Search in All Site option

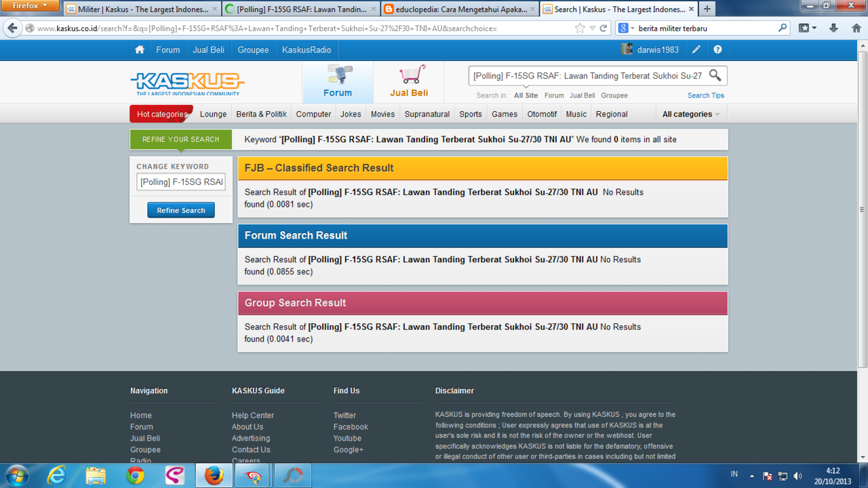526,96
